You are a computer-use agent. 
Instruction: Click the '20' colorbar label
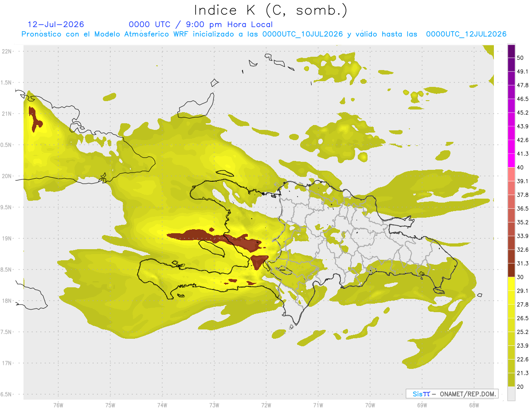tap(520, 387)
